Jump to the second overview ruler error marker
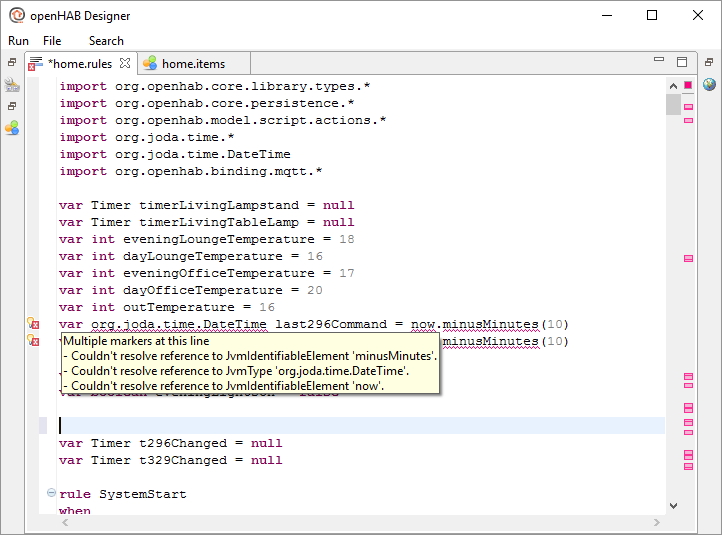The image size is (722, 535). [x=688, y=121]
